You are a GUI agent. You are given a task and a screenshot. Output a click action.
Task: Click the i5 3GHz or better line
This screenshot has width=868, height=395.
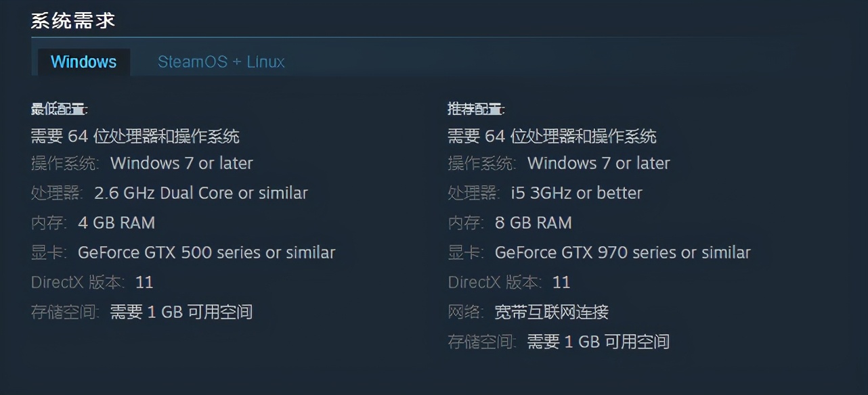point(545,193)
